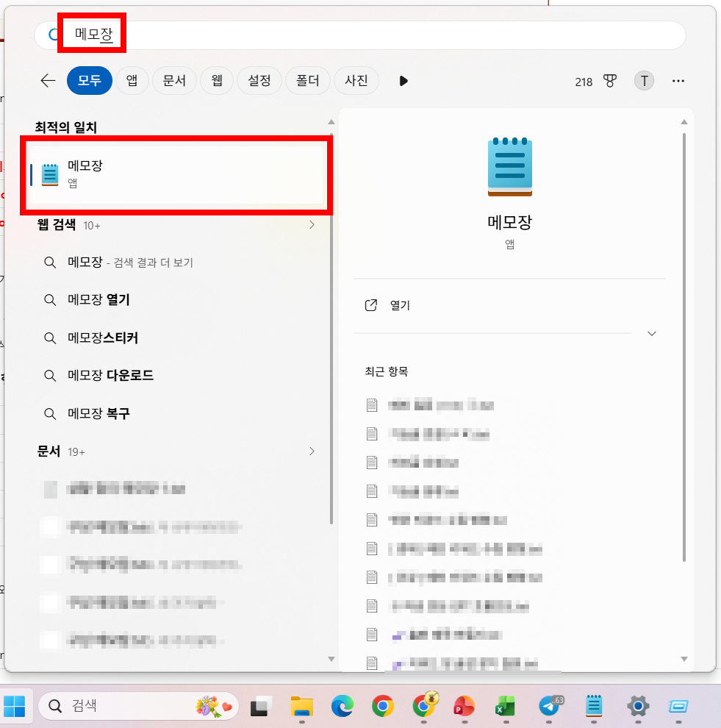This screenshot has height=728, width=721.
Task: Expand more actions chevron under 열기
Action: point(652,334)
